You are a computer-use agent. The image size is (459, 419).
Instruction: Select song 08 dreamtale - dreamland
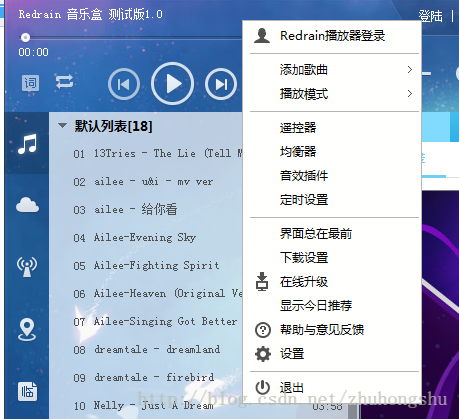(146, 350)
